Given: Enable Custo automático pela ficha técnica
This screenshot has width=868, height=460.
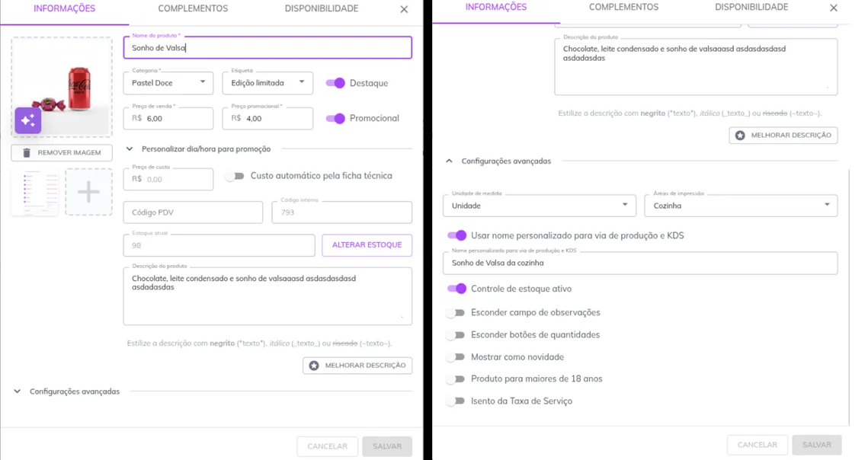Looking at the screenshot, I should point(235,176).
